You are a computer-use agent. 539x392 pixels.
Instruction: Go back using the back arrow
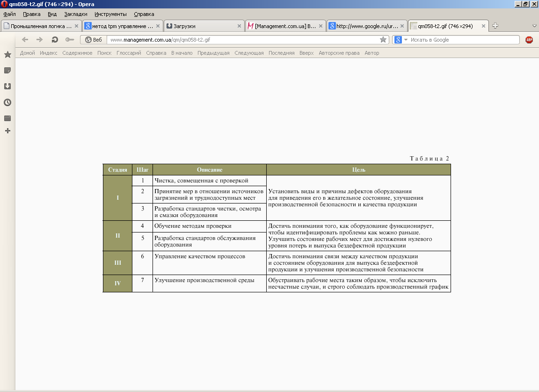pos(25,40)
